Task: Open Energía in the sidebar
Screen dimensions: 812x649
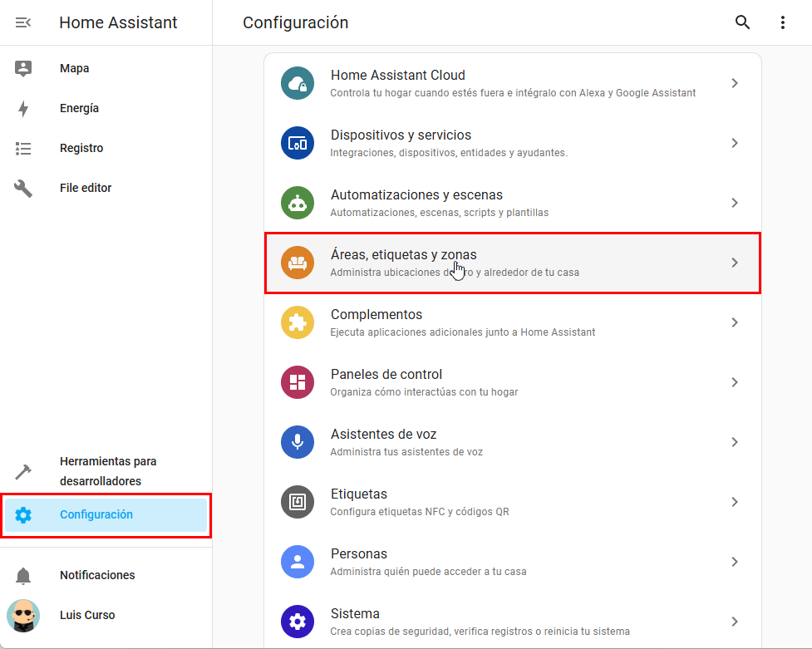Action: click(x=79, y=108)
